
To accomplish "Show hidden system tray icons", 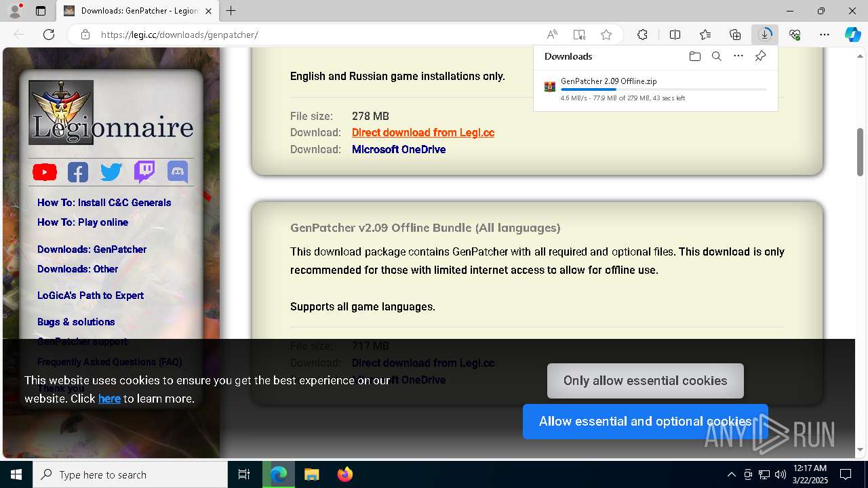I will (731, 474).
